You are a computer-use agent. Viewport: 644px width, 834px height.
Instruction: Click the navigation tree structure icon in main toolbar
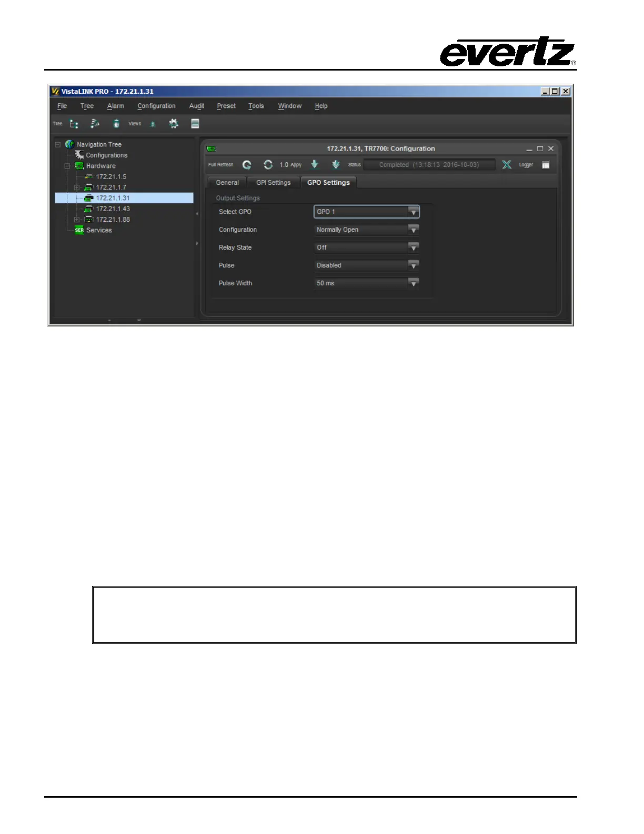pos(74,124)
